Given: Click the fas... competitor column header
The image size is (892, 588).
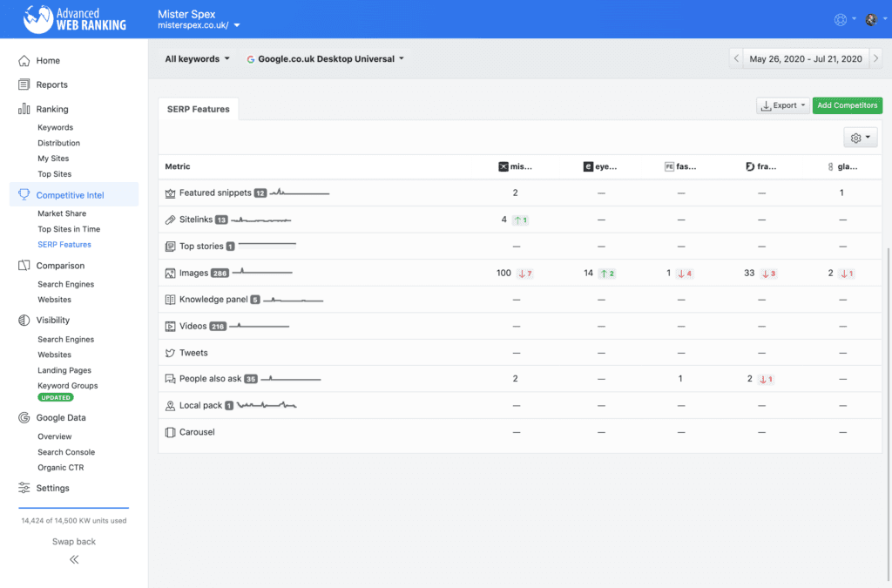Looking at the screenshot, I should [680, 166].
